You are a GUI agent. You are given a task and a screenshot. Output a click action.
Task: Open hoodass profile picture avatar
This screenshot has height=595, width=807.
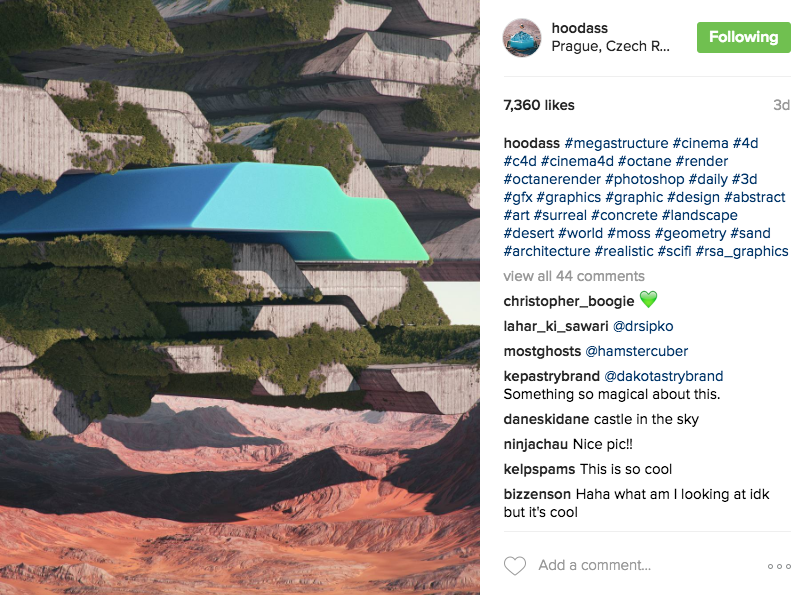[522, 38]
